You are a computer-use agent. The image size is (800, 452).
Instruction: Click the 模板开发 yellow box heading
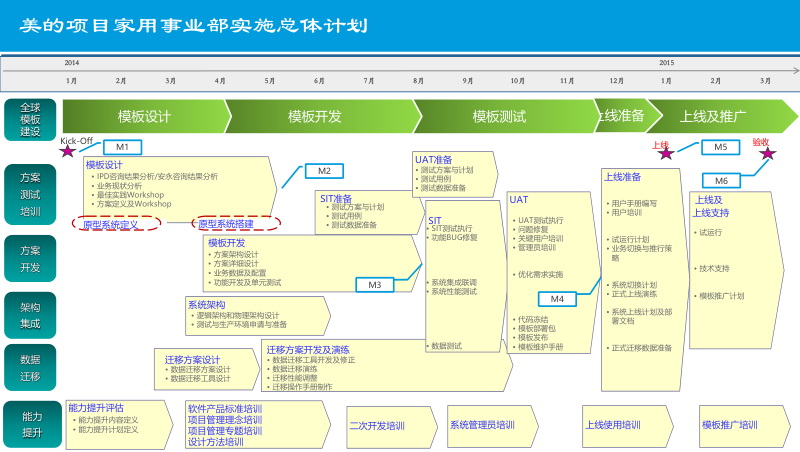click(227, 243)
